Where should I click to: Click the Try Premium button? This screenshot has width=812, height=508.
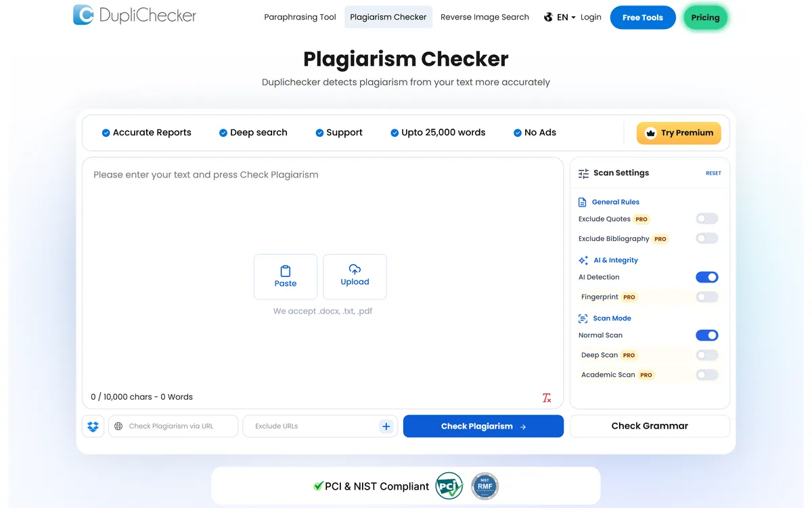point(679,133)
